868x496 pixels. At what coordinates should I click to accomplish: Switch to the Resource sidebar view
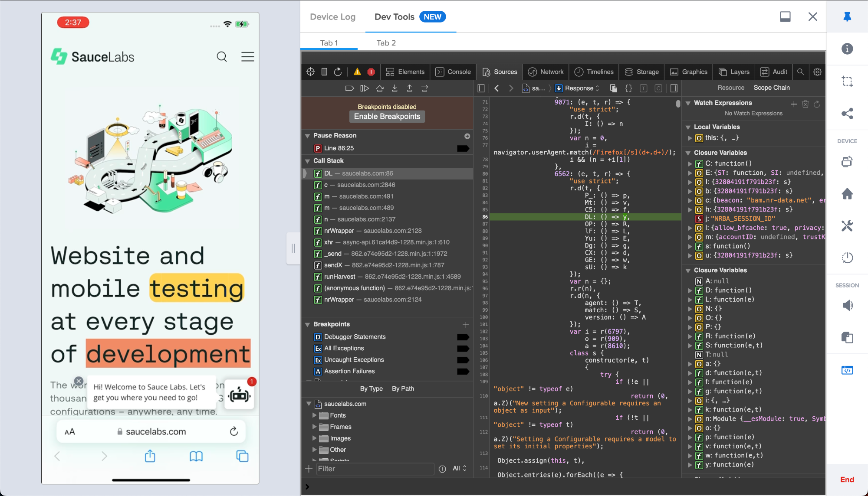[731, 88]
